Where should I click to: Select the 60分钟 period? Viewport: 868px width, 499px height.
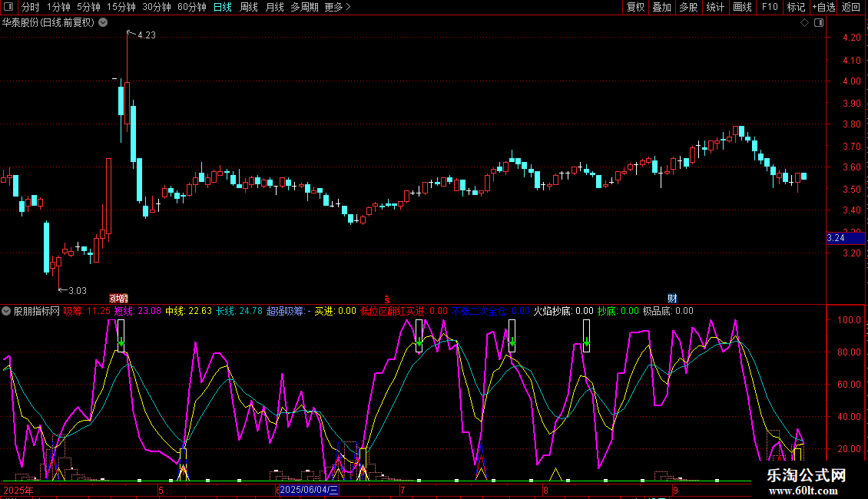tap(191, 7)
